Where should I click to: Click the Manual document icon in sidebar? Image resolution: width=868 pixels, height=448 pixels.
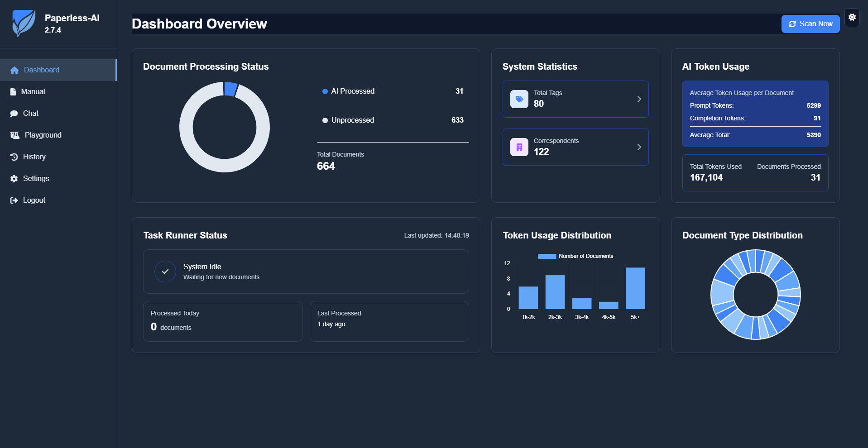[x=13, y=92]
